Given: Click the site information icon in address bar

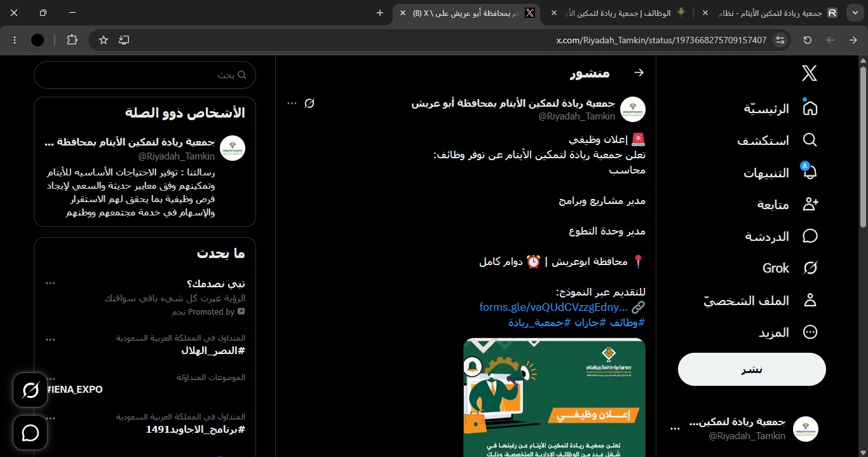Looking at the screenshot, I should pyautogui.click(x=781, y=40).
